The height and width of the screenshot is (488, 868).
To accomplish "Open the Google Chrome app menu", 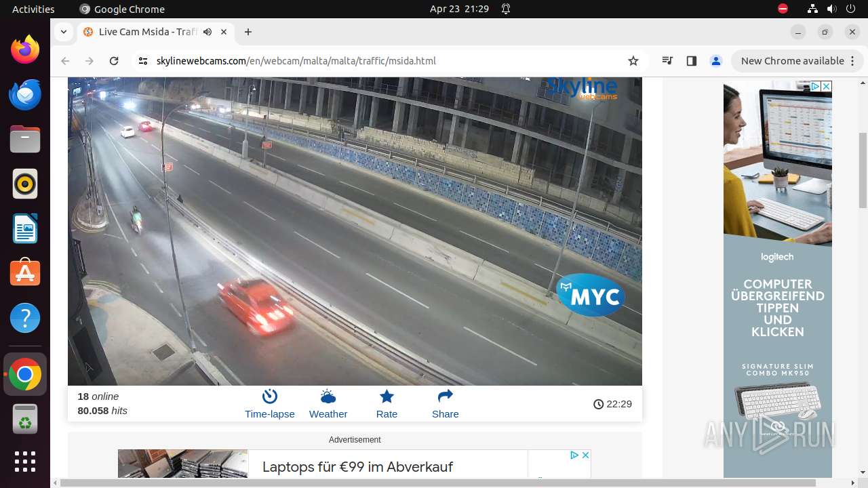I will (122, 9).
